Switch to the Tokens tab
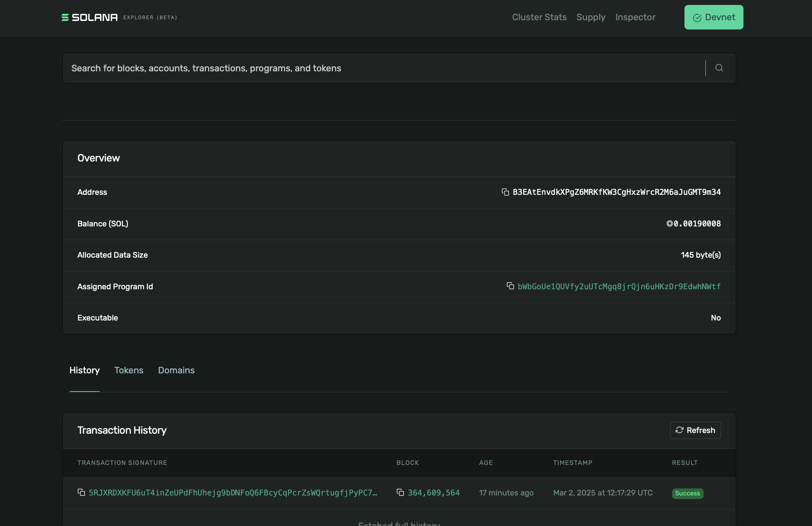 point(129,370)
